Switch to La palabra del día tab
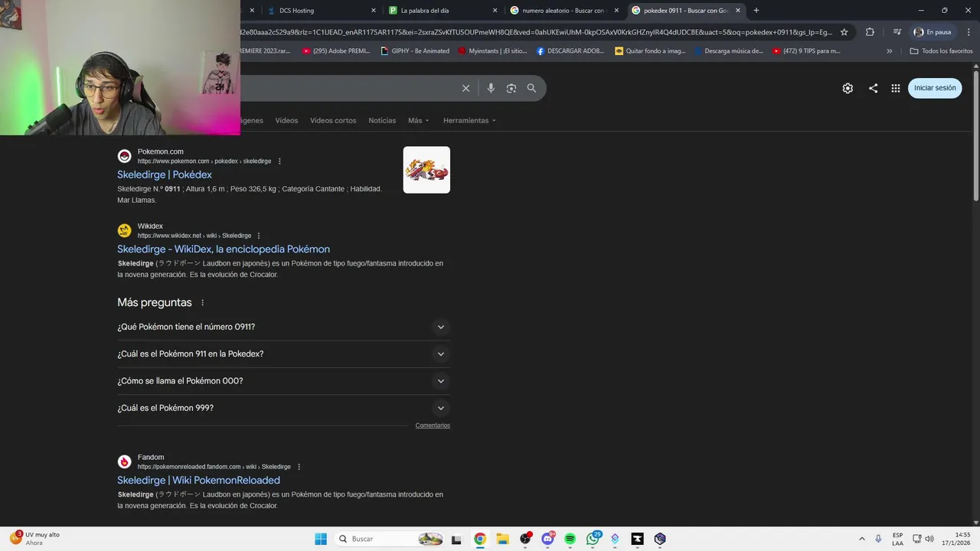Viewport: 980px width, 551px height. (443, 11)
